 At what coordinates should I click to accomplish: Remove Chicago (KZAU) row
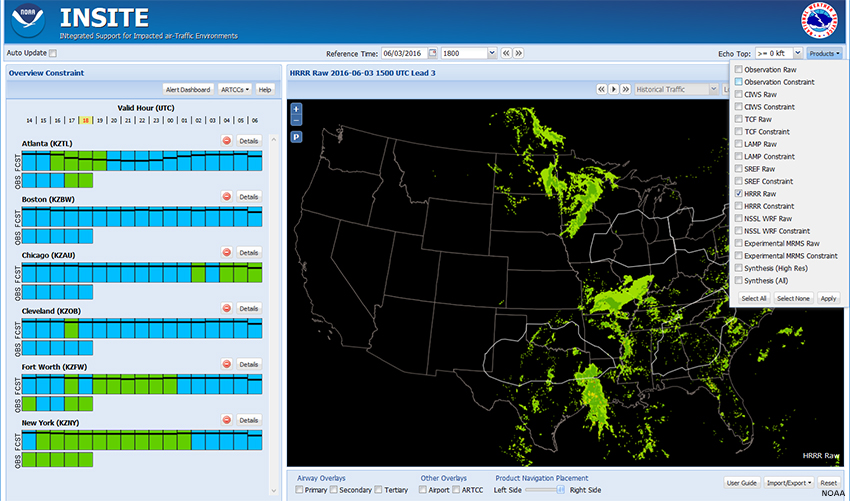tap(227, 252)
